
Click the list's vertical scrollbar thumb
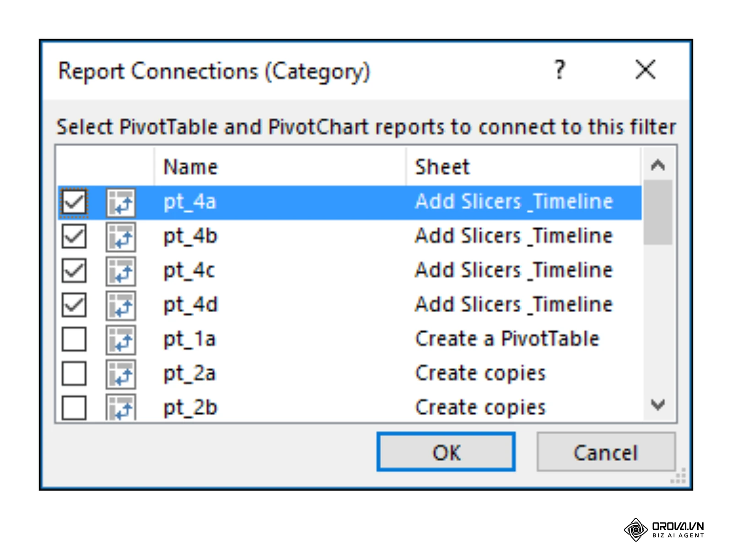tap(658, 213)
